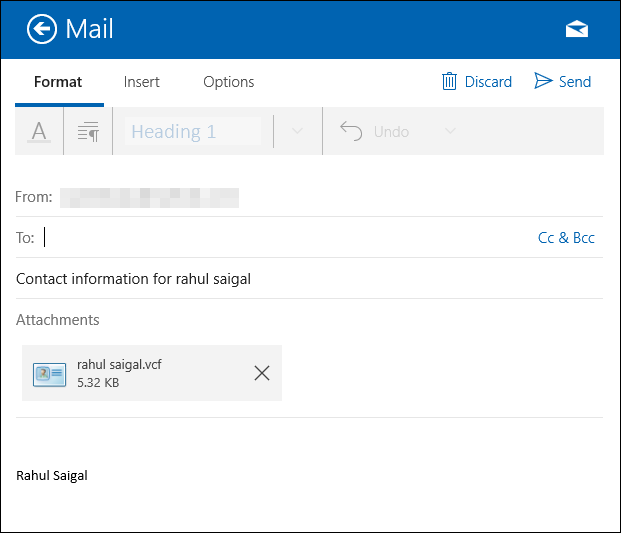This screenshot has width=621, height=533.
Task: Switch to the Format tab
Action: (58, 82)
